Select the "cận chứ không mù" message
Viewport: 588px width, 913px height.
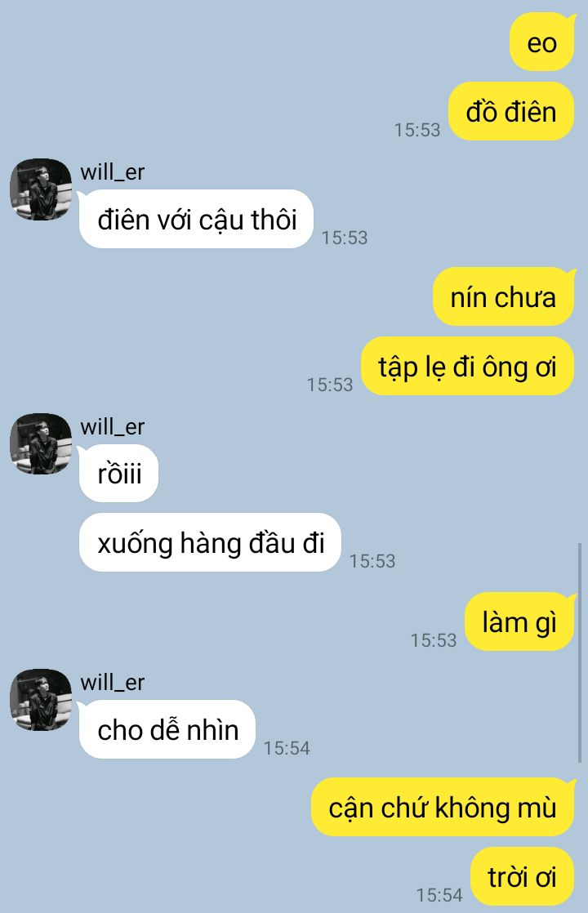[x=443, y=807]
